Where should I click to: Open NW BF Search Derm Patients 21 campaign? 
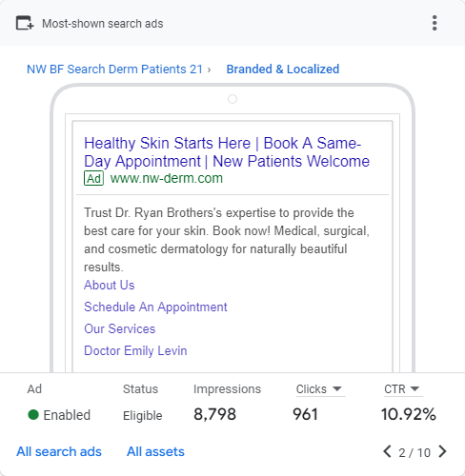[114, 69]
